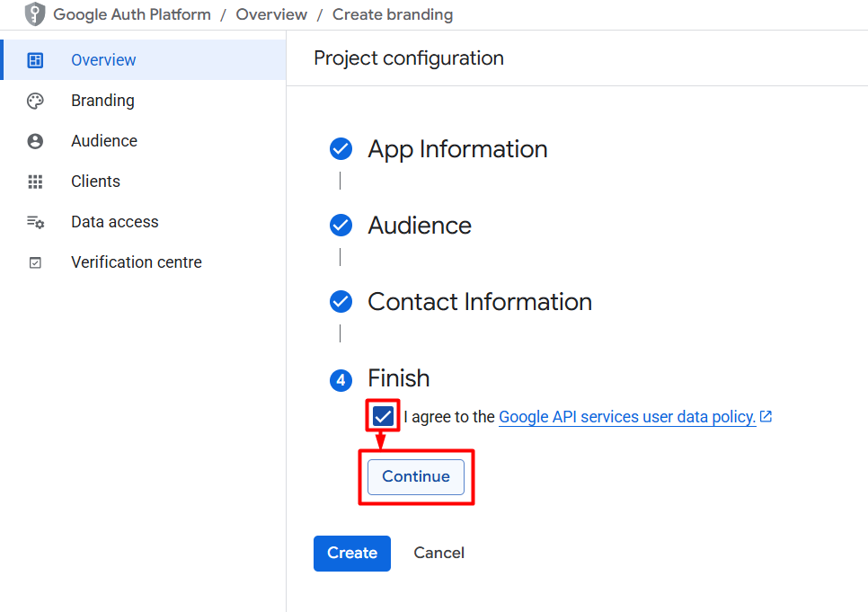Click the Google Auth Platform shield icon
This screenshot has width=868, height=612.
pyautogui.click(x=35, y=13)
